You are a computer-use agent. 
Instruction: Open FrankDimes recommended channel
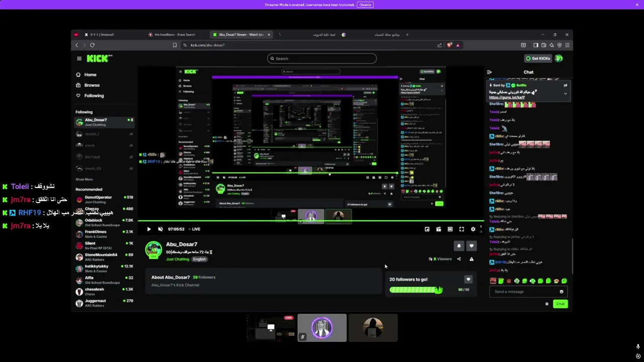(x=104, y=234)
